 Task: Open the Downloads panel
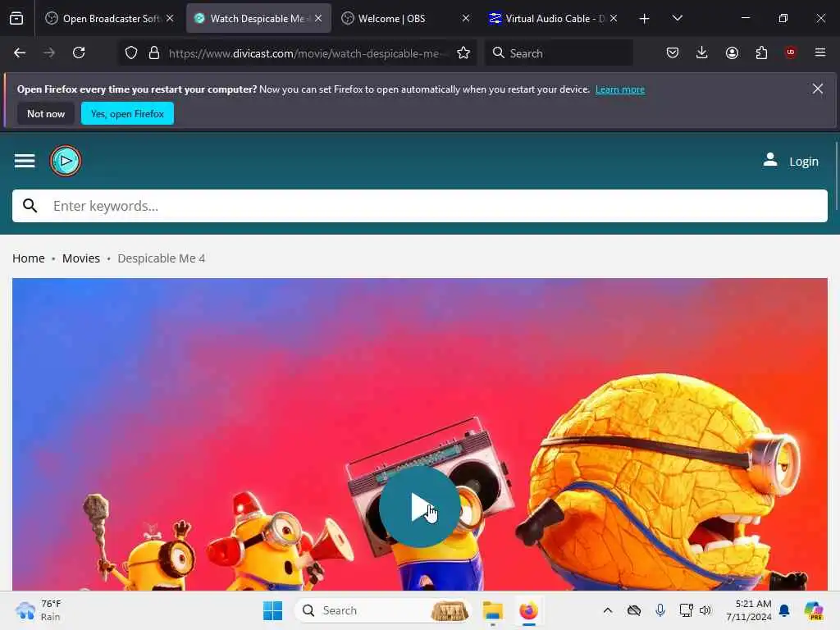pos(702,52)
